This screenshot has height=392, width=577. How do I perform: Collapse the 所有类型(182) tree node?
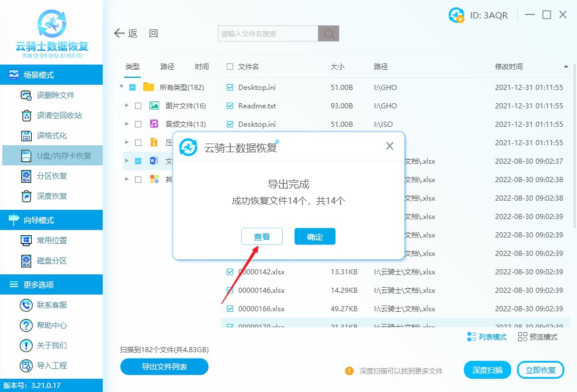[121, 87]
